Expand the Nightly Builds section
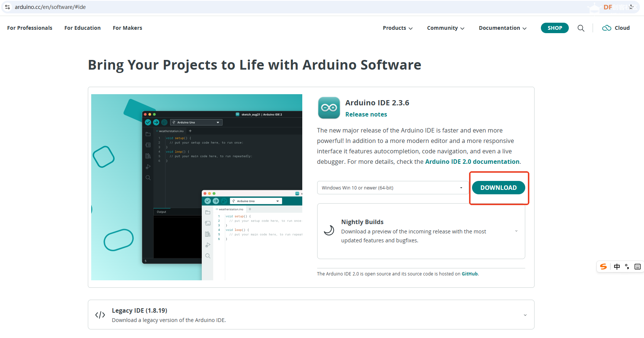The height and width of the screenshot is (338, 644). pyautogui.click(x=516, y=231)
